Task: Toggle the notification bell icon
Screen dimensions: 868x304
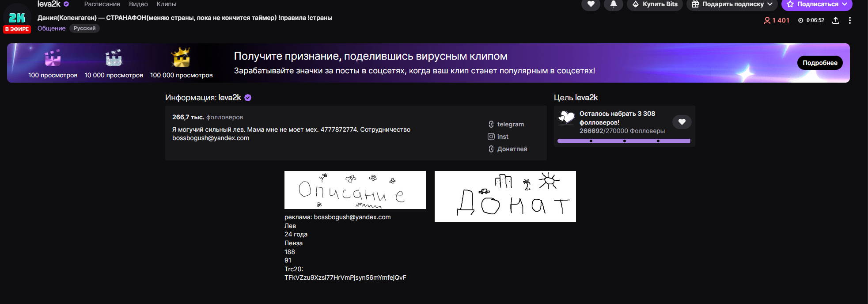Action: point(614,4)
